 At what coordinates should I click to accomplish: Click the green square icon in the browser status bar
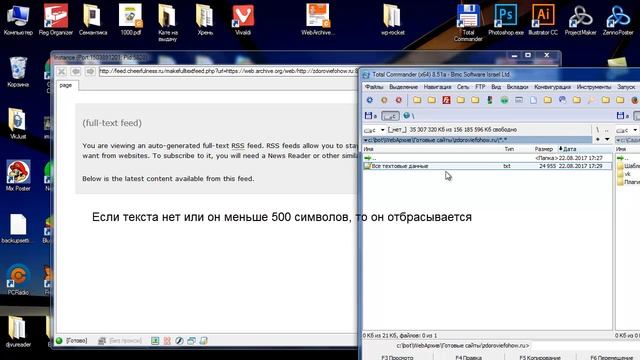(155, 341)
